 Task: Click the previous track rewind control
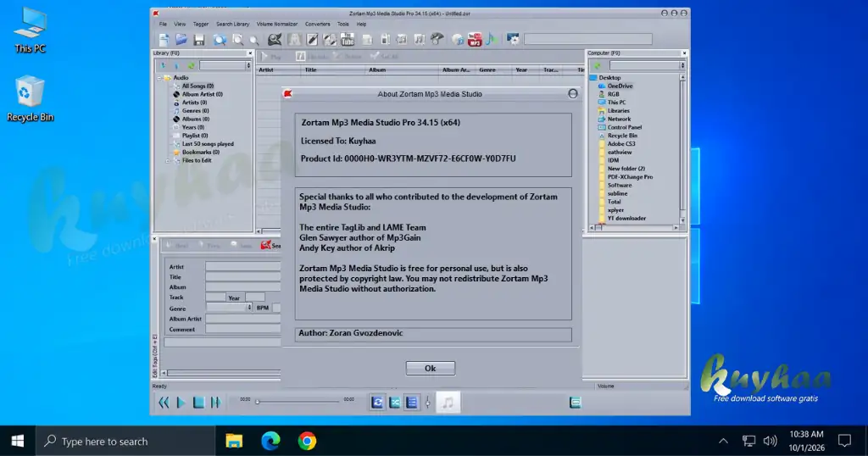pos(164,403)
